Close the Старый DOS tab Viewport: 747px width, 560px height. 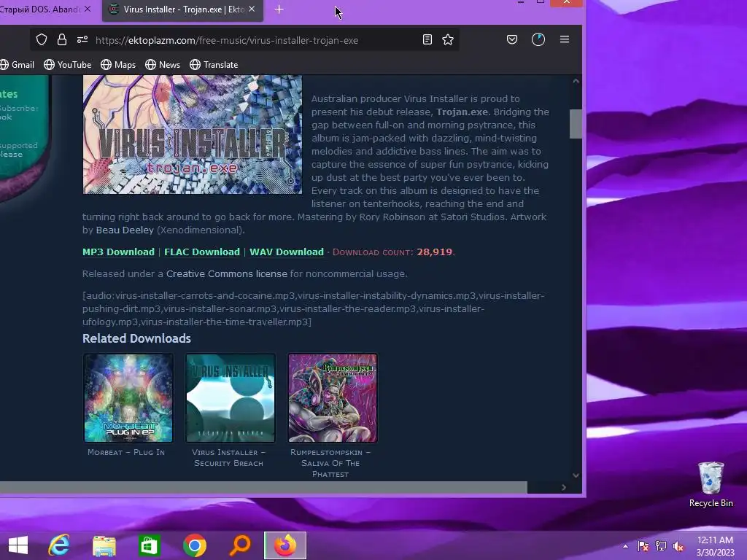(88, 9)
